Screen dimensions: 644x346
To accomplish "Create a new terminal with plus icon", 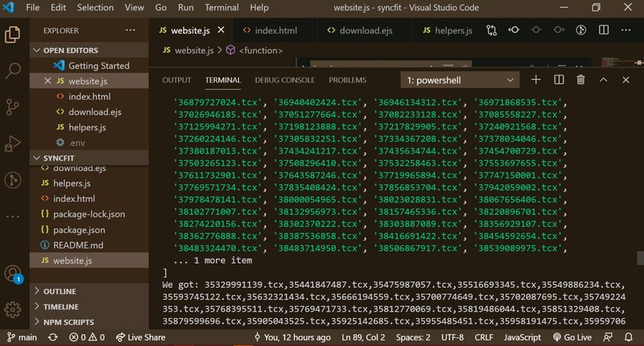I will tap(535, 80).
